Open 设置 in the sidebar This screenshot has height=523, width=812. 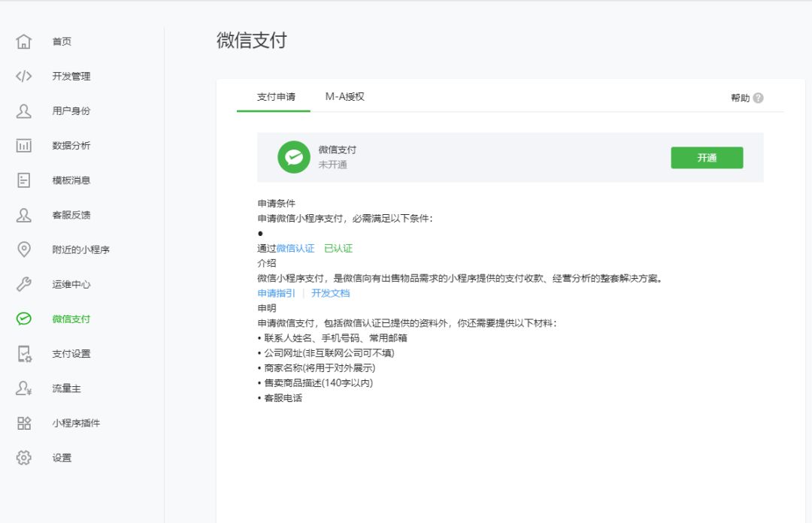pos(62,458)
